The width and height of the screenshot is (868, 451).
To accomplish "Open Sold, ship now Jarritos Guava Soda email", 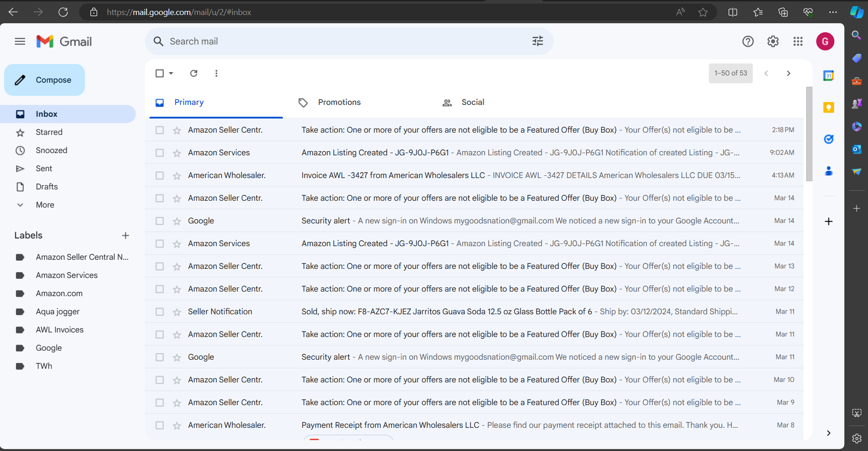I will point(474,312).
